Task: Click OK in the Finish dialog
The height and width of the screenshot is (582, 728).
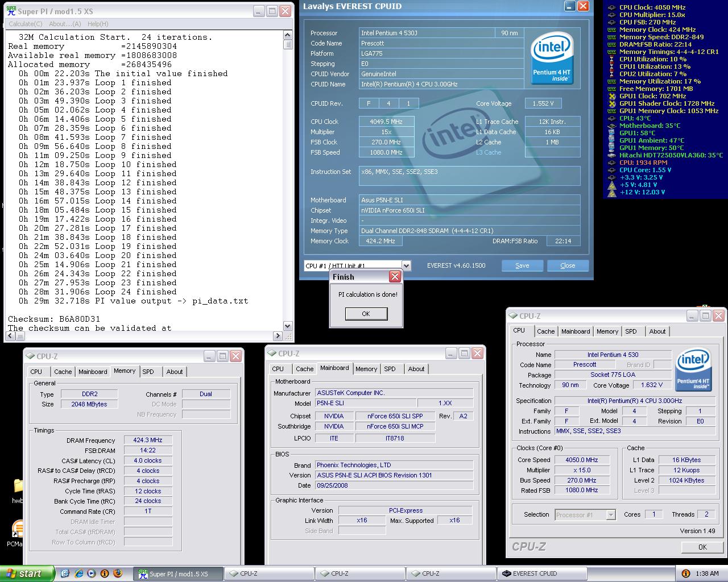Action: point(366,314)
